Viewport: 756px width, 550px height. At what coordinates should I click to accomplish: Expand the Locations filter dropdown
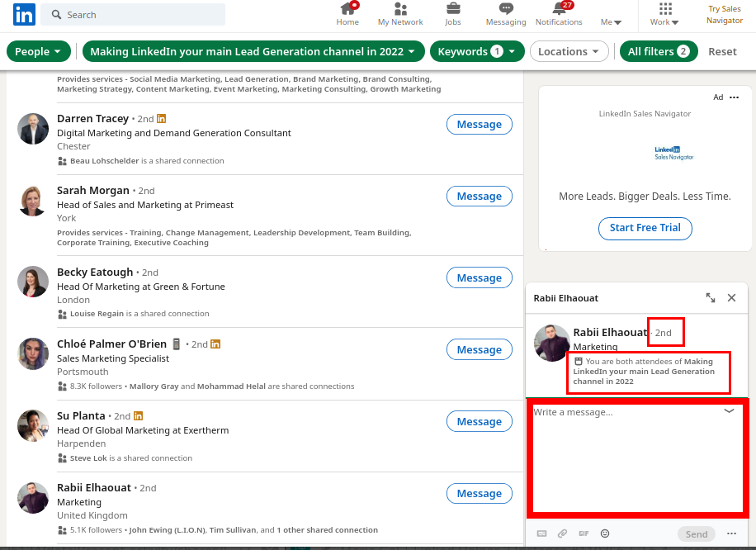coord(569,52)
